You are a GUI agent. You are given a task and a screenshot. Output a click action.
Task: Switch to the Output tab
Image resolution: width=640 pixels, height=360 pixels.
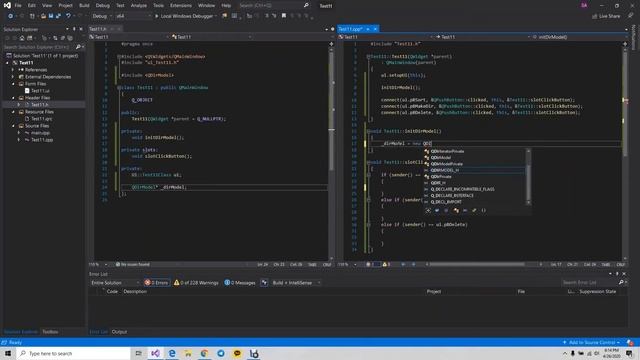point(119,332)
